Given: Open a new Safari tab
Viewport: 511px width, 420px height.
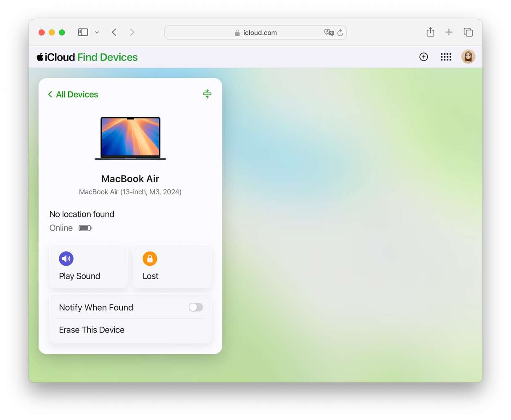Looking at the screenshot, I should pyautogui.click(x=449, y=32).
